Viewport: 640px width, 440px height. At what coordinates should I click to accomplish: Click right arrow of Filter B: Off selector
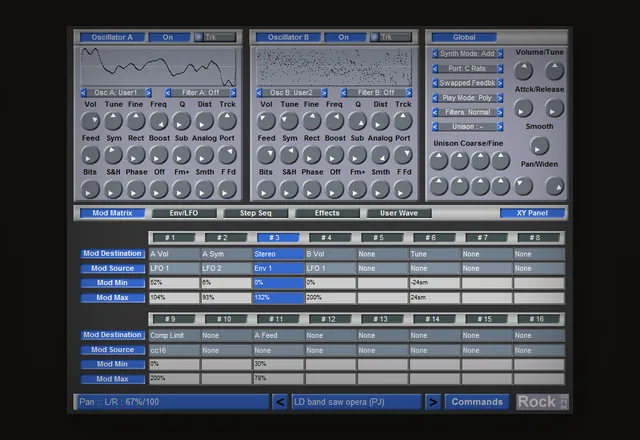pyautogui.click(x=409, y=93)
